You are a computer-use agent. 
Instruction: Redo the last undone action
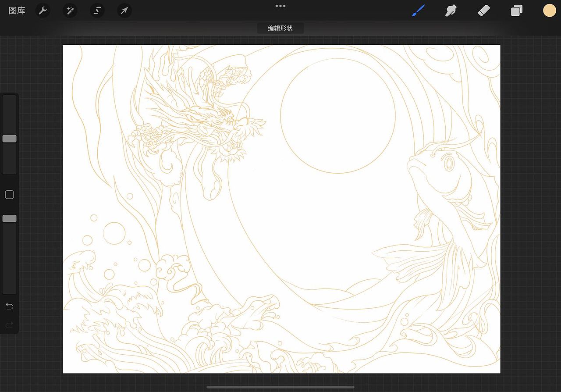[10, 325]
